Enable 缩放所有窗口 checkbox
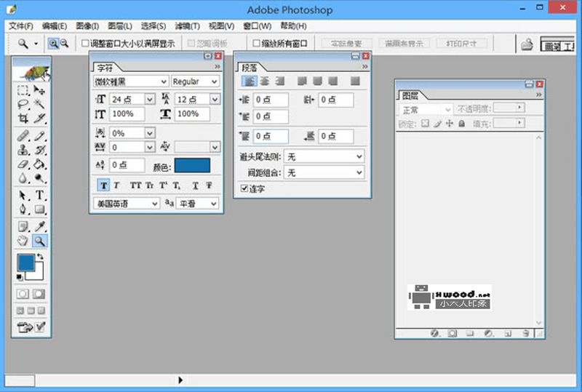Image resolution: width=582 pixels, height=392 pixels. (x=256, y=44)
